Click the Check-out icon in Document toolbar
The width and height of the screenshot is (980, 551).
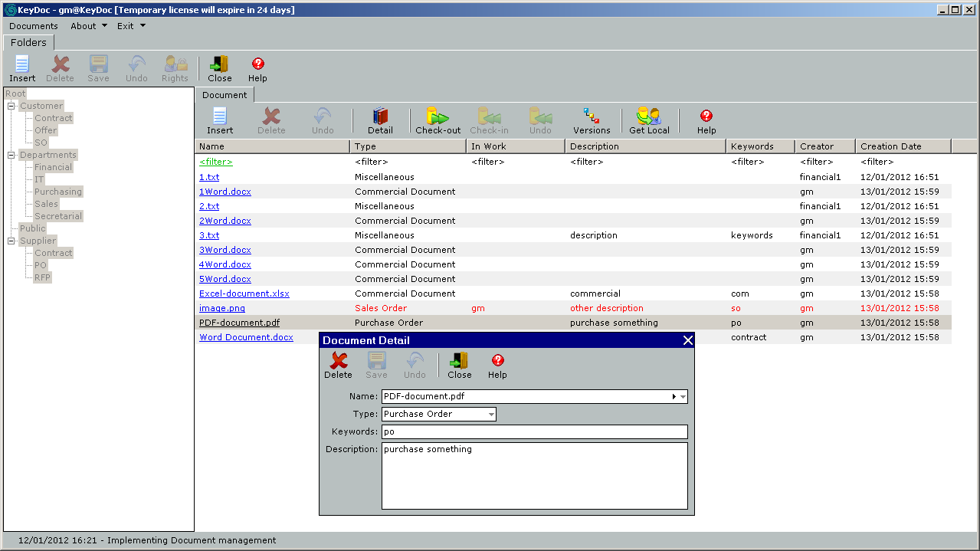click(438, 117)
